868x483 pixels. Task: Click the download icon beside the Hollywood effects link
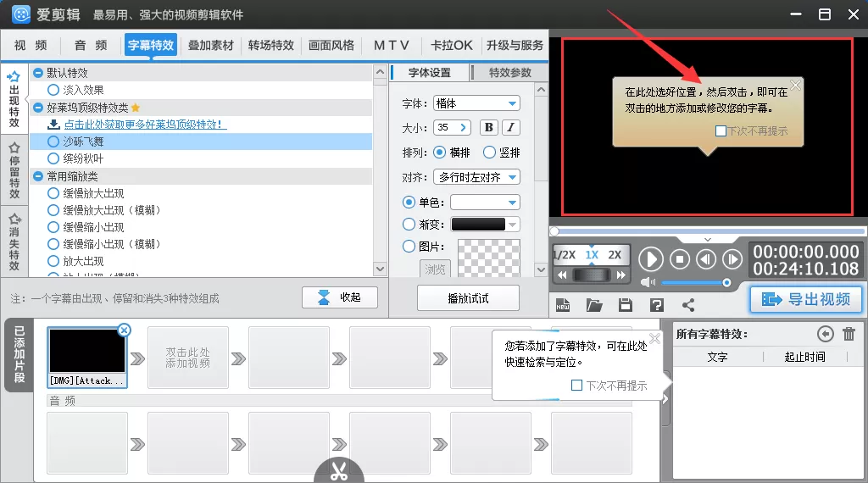(53, 124)
